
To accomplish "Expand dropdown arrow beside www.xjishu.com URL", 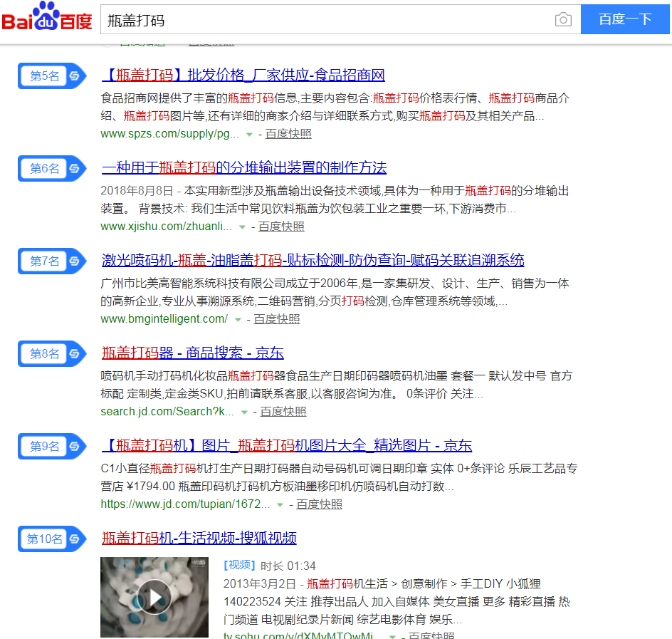I will pos(242,227).
